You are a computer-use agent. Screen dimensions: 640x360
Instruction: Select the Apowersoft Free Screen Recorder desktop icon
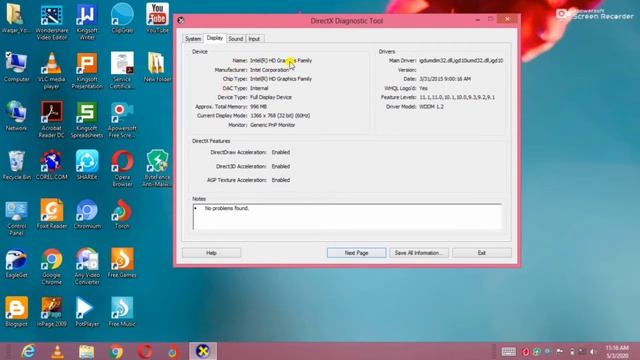coord(122,120)
